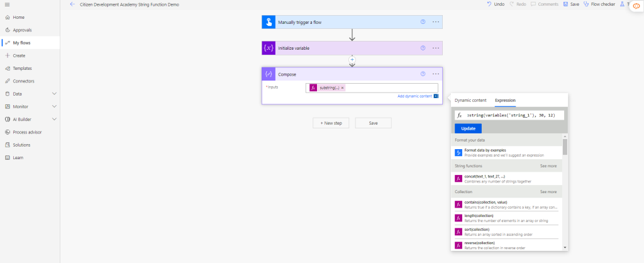644x263 pixels.
Task: Click the fx icon of concat function
Action: click(458, 179)
